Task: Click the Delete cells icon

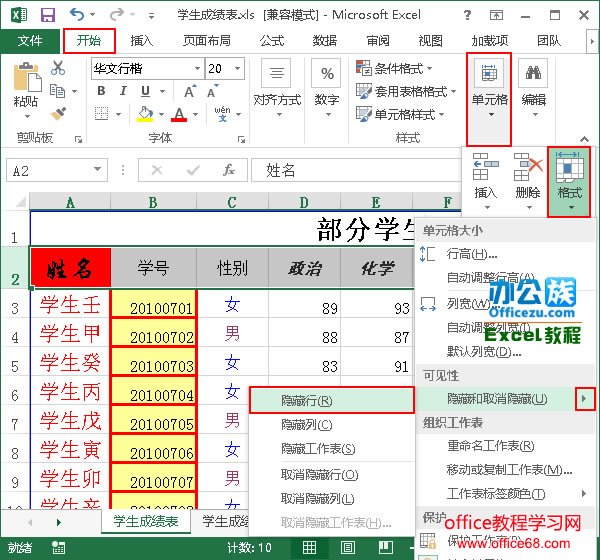Action: pyautogui.click(x=527, y=175)
